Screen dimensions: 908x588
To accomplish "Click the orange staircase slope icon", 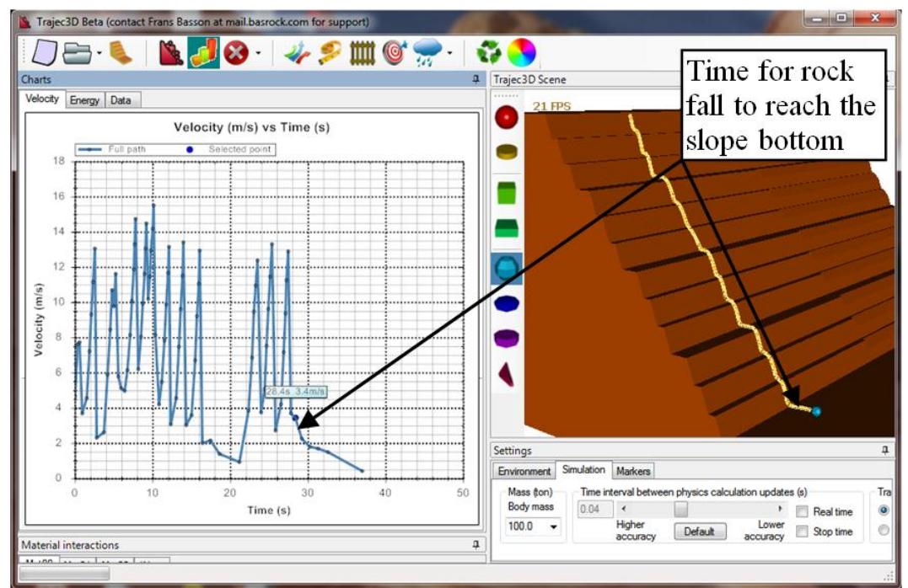I will (121, 52).
